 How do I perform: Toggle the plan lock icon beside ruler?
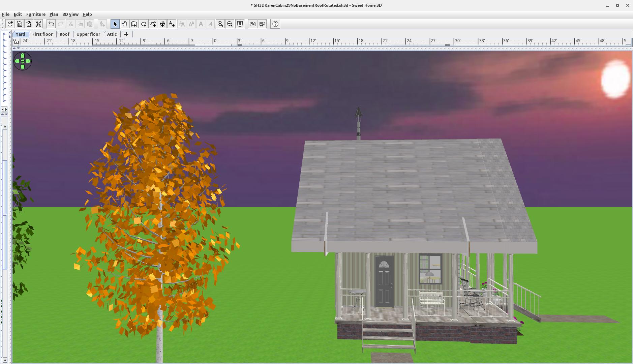(16, 41)
